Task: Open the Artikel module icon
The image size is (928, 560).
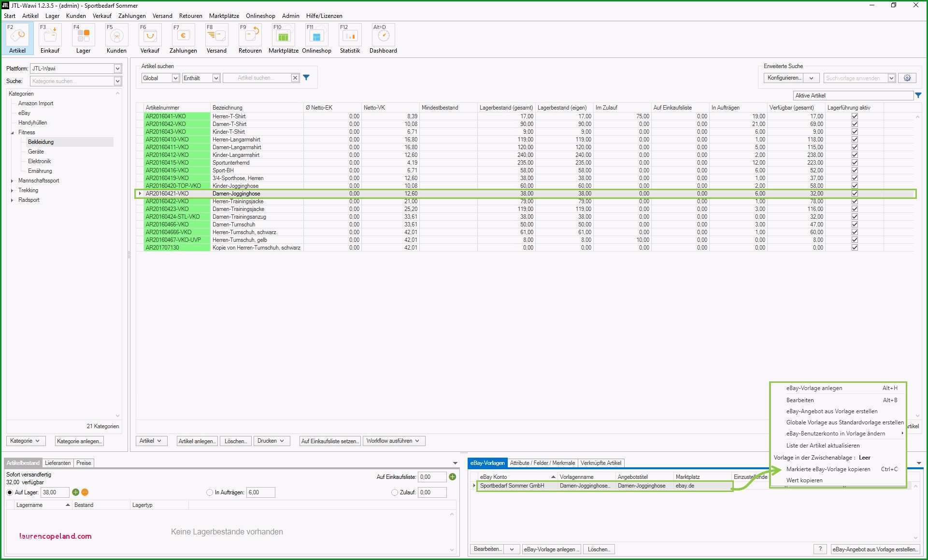Action: coord(18,39)
